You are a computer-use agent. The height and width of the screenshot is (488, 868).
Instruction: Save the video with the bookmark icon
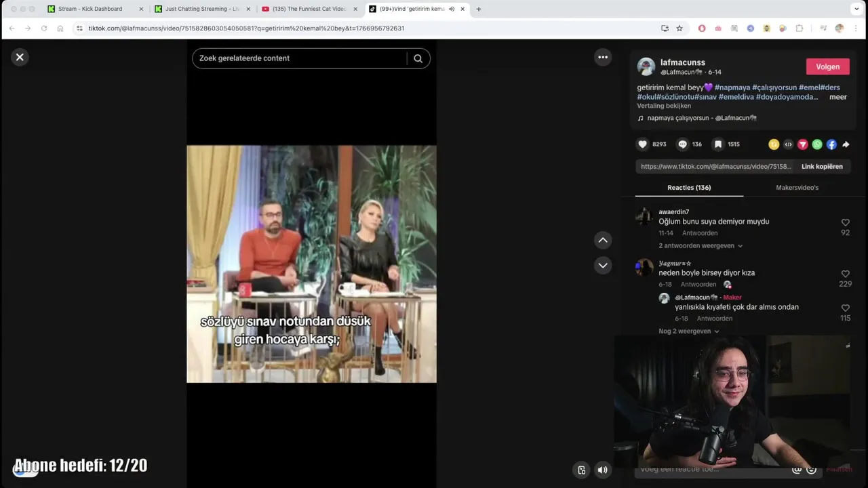tap(718, 144)
